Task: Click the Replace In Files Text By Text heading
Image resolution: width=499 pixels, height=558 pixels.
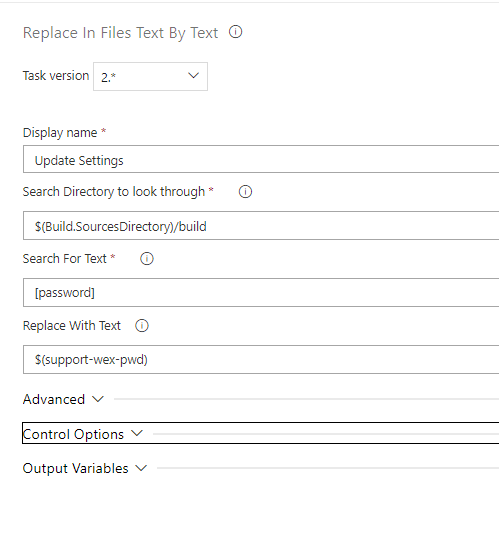Action: tap(120, 33)
